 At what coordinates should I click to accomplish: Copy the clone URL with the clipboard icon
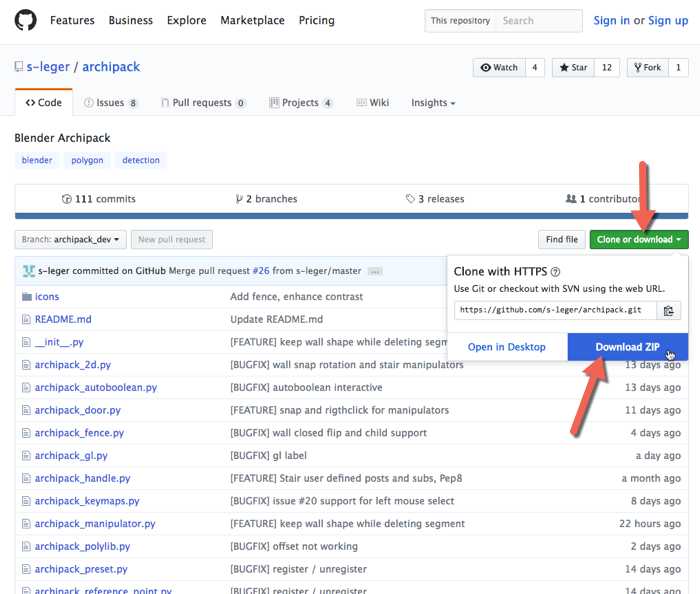pyautogui.click(x=668, y=311)
